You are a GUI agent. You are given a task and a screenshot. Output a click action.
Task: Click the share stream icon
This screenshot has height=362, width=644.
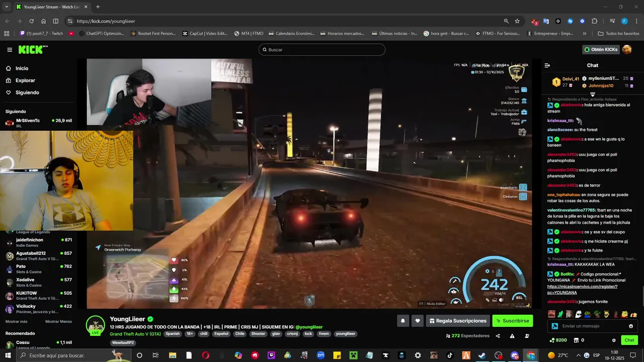(498, 336)
